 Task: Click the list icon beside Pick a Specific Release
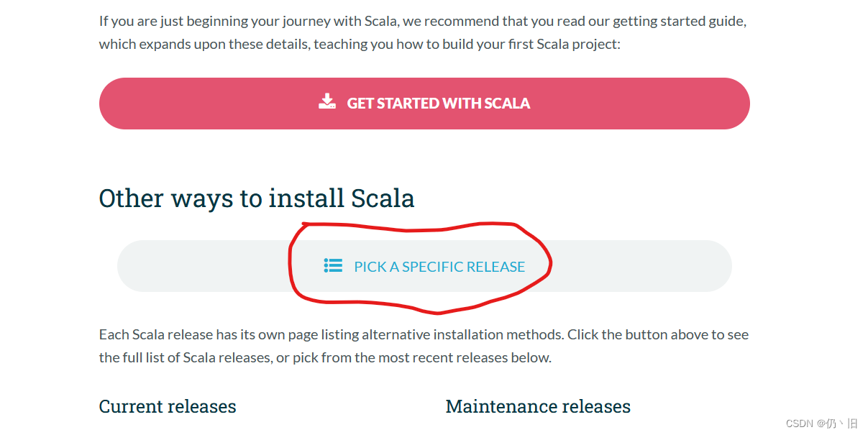point(333,266)
